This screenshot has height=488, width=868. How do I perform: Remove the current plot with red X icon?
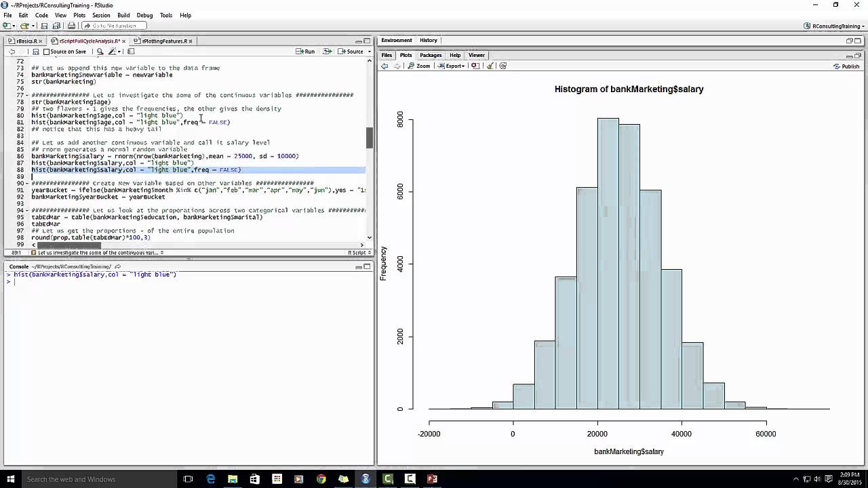(x=475, y=66)
